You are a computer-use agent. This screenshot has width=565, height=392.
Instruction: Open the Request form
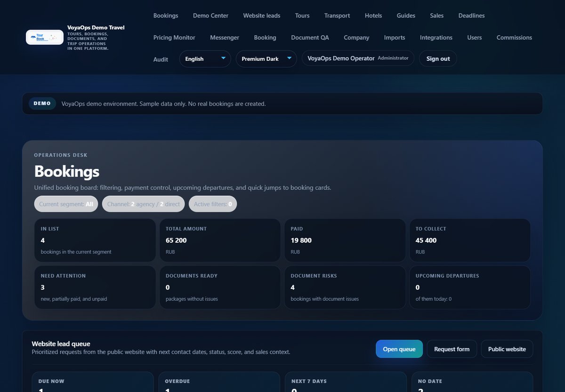point(452,349)
